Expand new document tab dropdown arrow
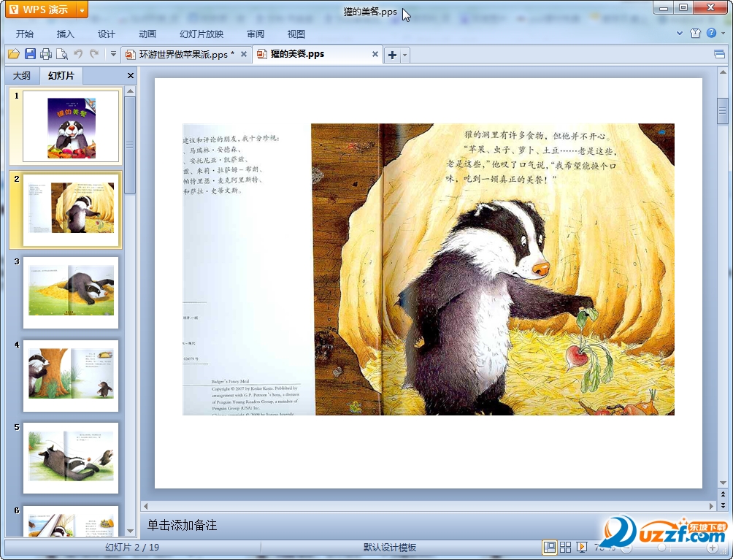 405,55
